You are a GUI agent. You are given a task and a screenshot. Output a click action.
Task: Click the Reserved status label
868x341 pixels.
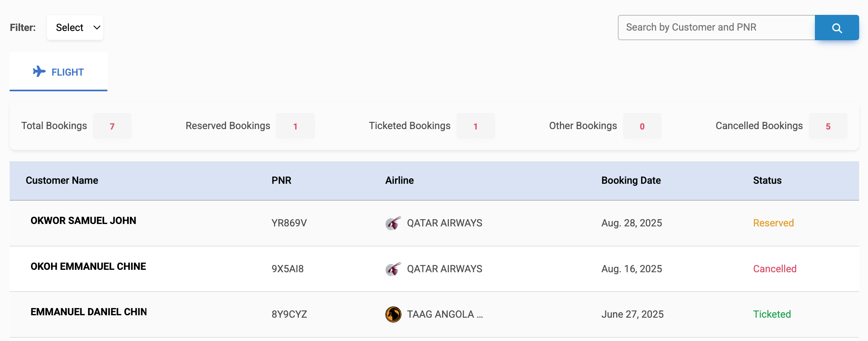(x=773, y=223)
